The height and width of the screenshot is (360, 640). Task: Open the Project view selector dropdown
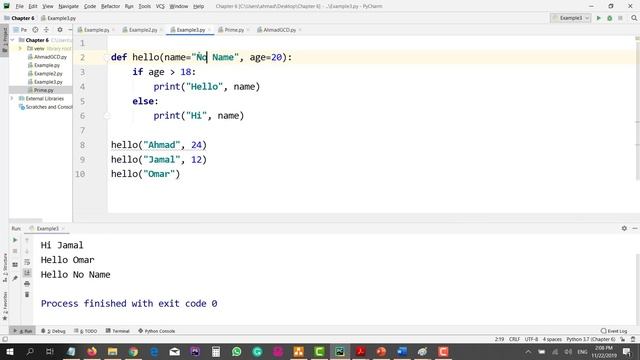20,30
